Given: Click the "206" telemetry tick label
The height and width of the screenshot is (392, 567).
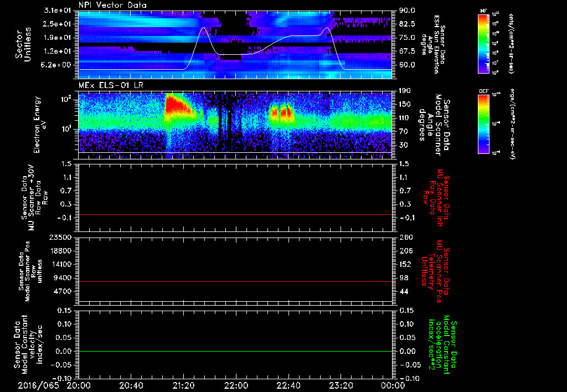Looking at the screenshot, I should click(x=405, y=251).
